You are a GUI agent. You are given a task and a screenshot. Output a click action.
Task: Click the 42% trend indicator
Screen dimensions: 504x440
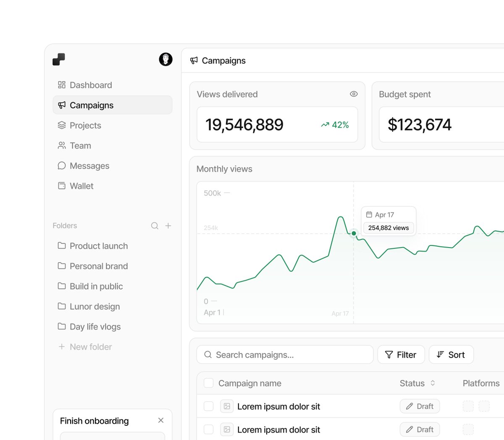click(335, 125)
